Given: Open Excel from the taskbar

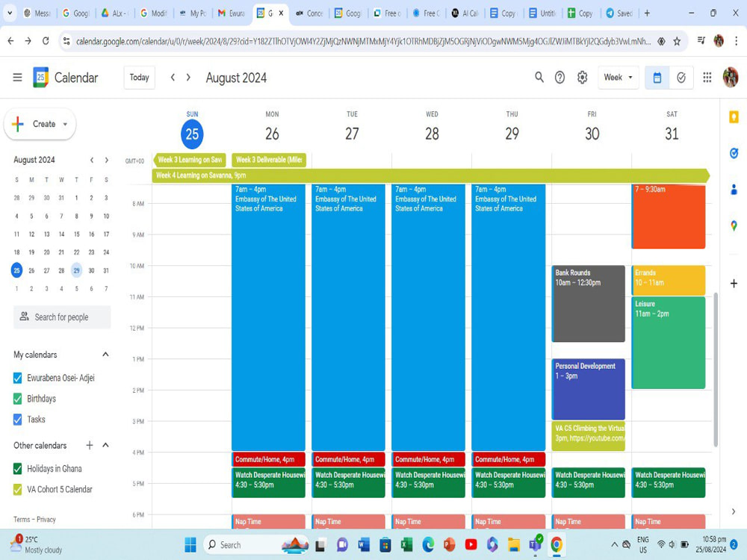Looking at the screenshot, I should [x=406, y=545].
